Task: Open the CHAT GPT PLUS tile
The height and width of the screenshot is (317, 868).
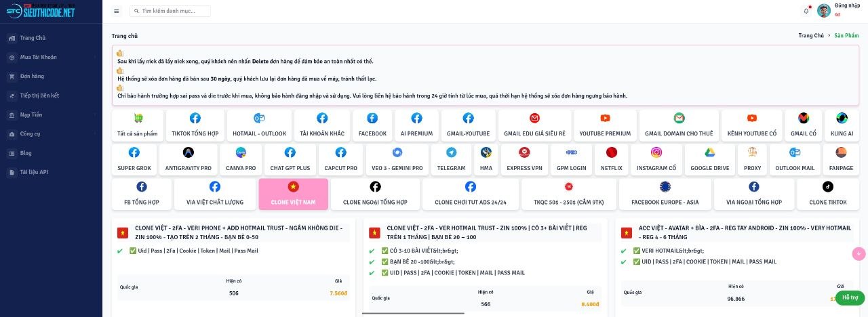Action: coord(290,160)
